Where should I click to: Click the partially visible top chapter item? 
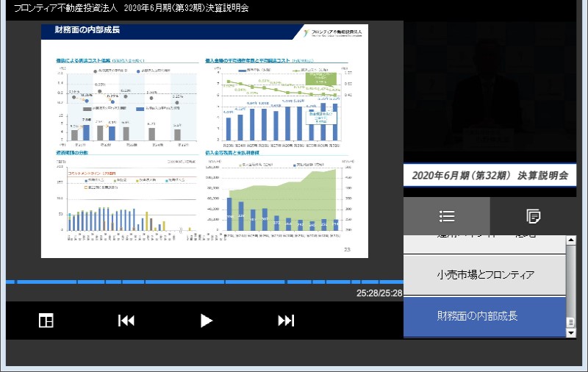pyautogui.click(x=484, y=244)
